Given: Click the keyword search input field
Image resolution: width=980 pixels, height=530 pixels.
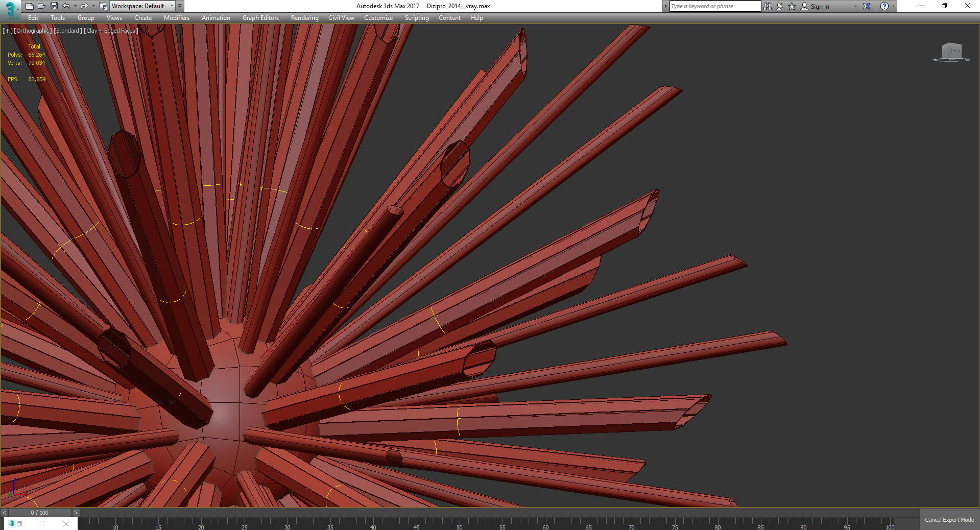Looking at the screenshot, I should click(x=715, y=6).
